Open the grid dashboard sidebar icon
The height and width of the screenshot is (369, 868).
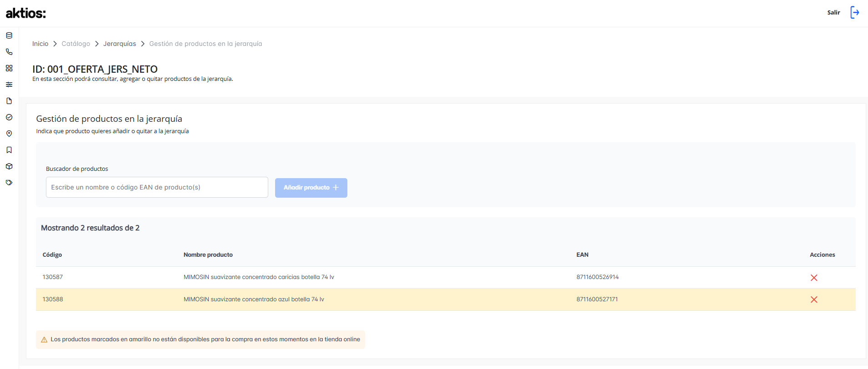(9, 68)
